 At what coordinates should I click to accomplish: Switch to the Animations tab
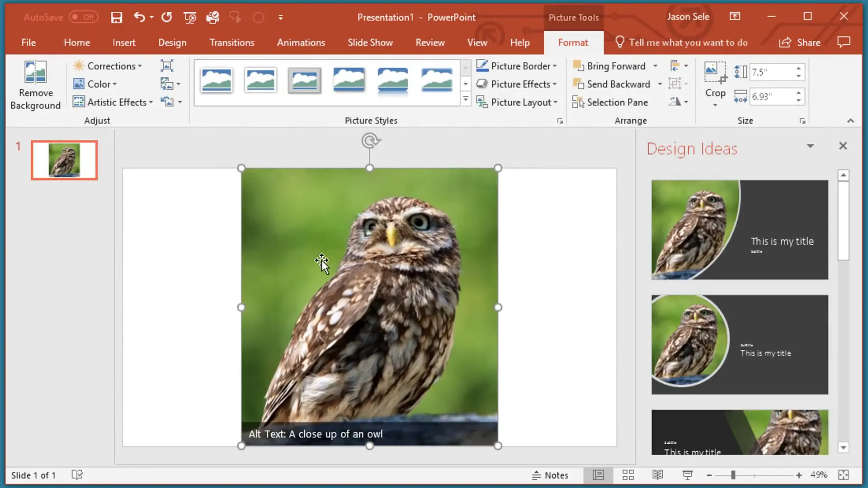coord(301,42)
